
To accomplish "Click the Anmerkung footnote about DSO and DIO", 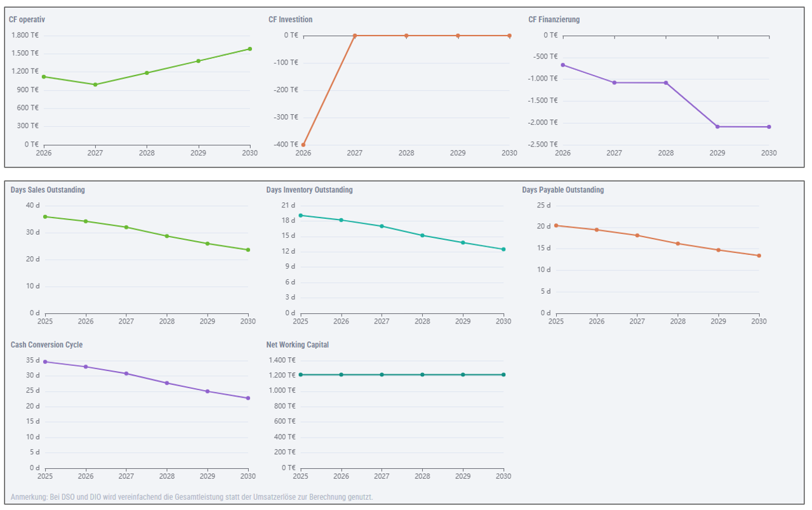I will (192, 497).
